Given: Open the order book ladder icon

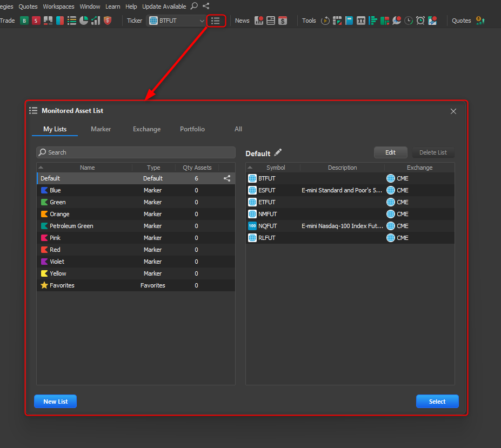Looking at the screenshot, I should click(48, 21).
